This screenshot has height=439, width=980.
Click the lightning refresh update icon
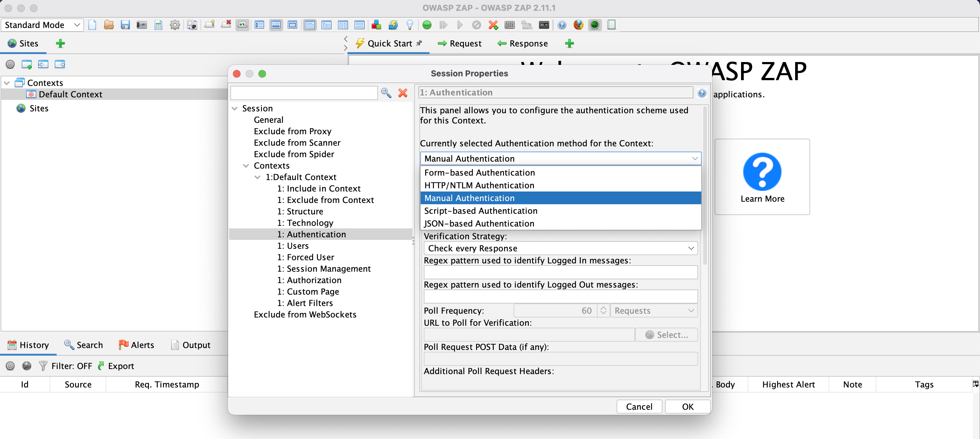(393, 25)
